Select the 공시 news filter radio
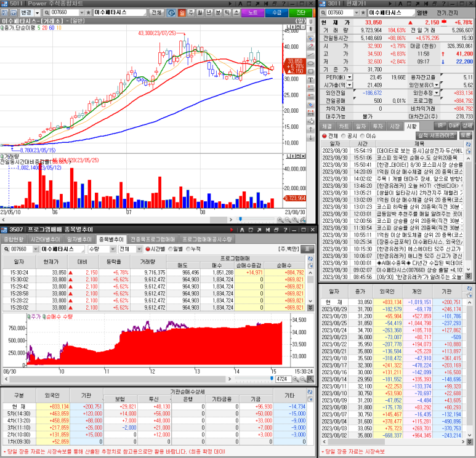The image size is (476, 458). click(344, 136)
